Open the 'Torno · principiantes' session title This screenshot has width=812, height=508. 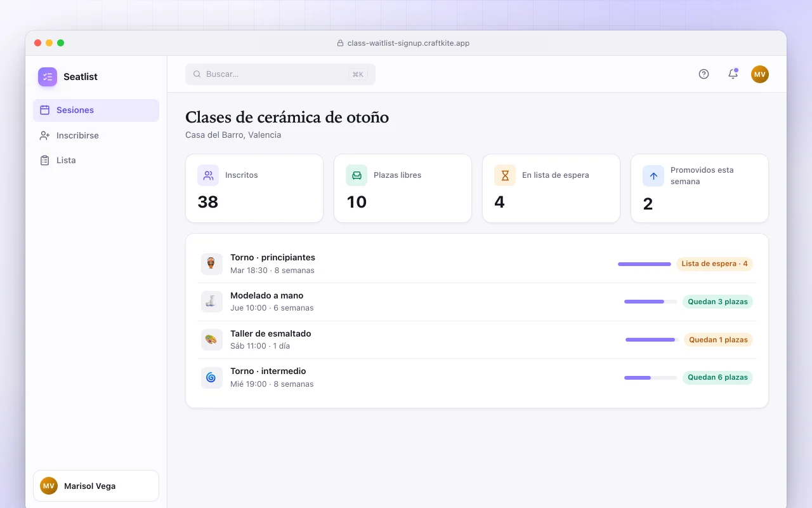point(273,258)
